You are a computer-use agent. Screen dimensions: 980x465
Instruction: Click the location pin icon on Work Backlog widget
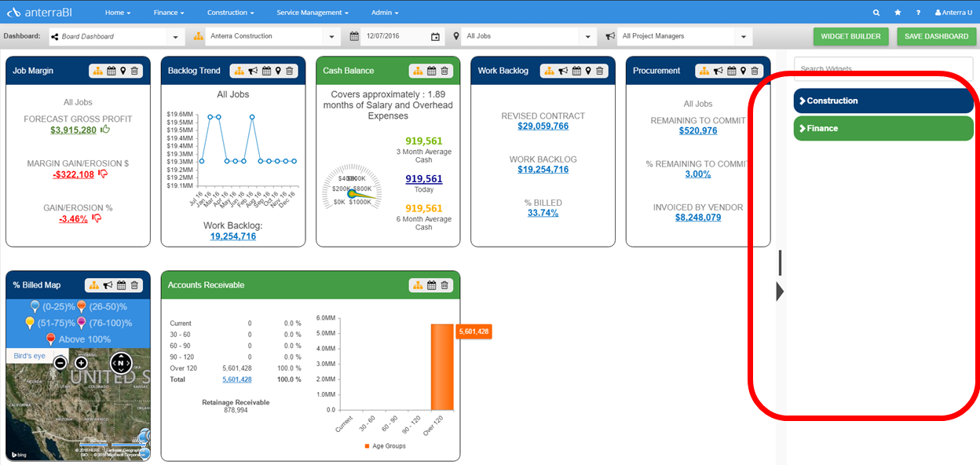pyautogui.click(x=588, y=71)
